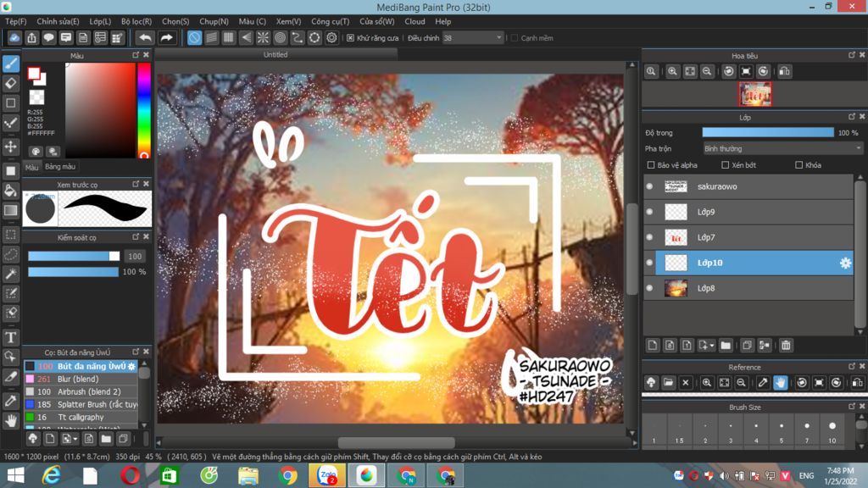Open Lớp10 layer settings gear
Viewport: 868px width, 488px height.
845,263
